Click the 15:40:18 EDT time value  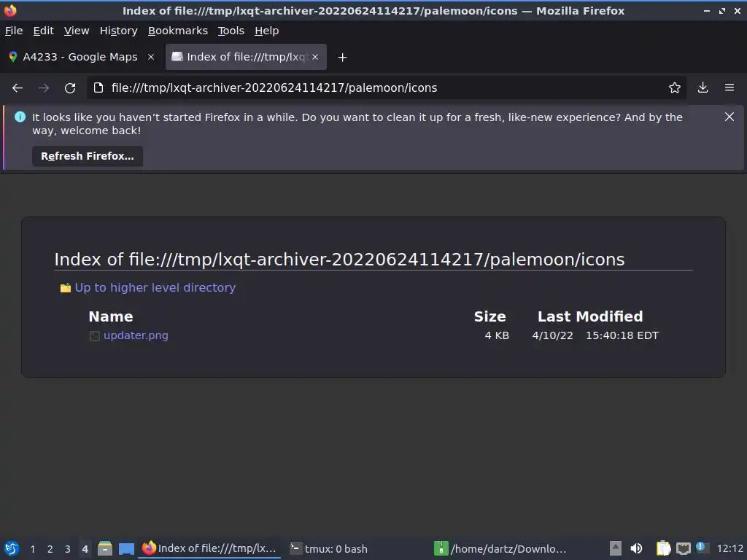(x=622, y=335)
